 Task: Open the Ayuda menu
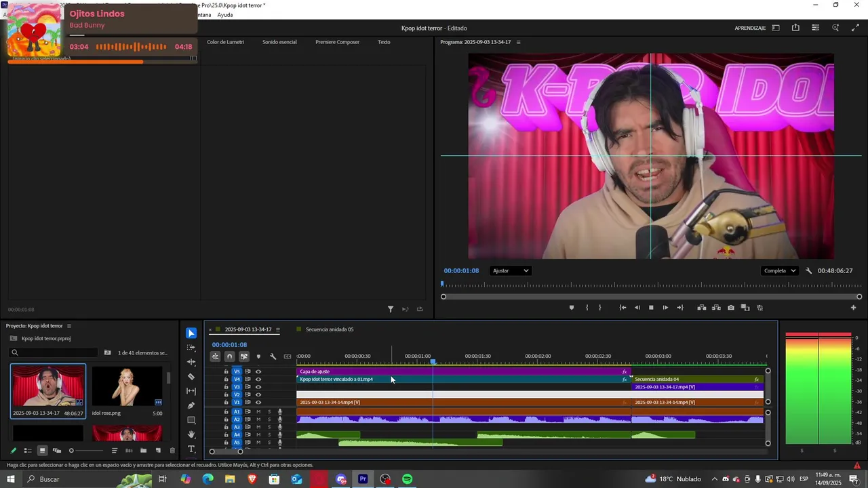(225, 15)
